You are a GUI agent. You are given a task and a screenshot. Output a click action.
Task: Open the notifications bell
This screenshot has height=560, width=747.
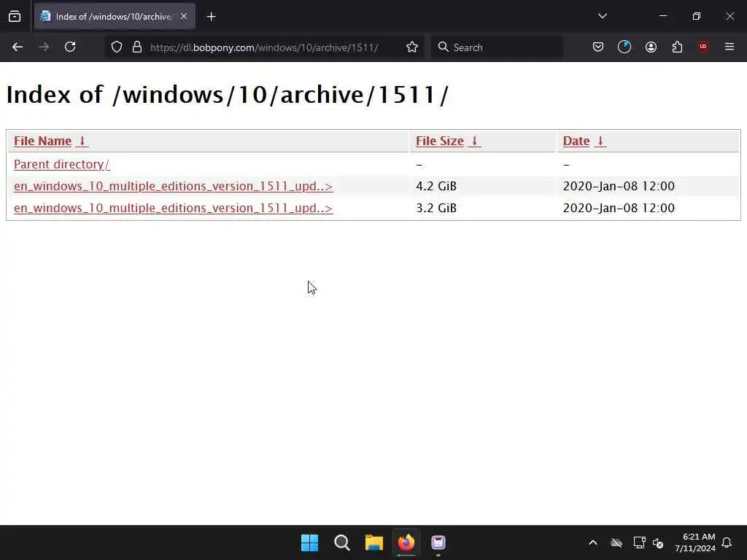727,542
